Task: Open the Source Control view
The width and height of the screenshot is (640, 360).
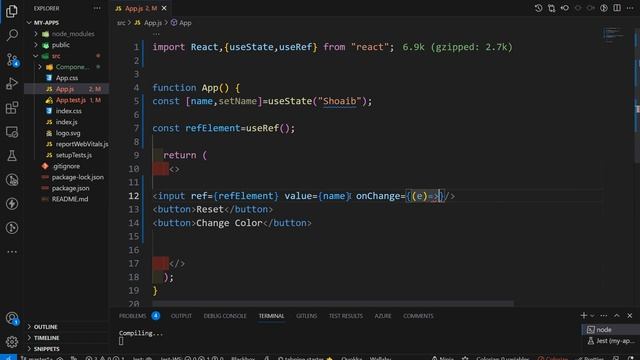Action: (12, 60)
